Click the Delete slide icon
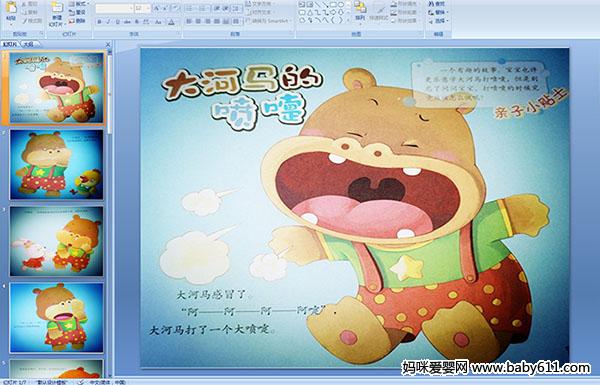The width and height of the screenshot is (600, 385). point(78,21)
